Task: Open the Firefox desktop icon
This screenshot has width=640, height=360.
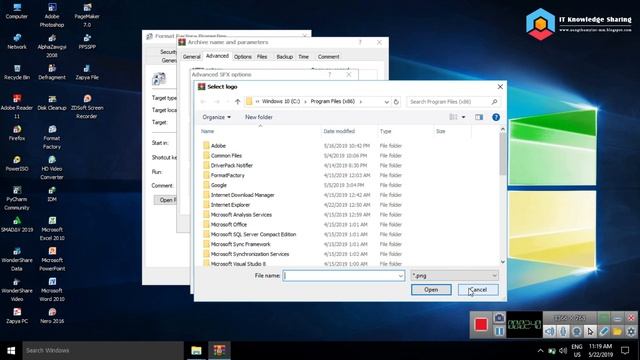Action: 17,133
